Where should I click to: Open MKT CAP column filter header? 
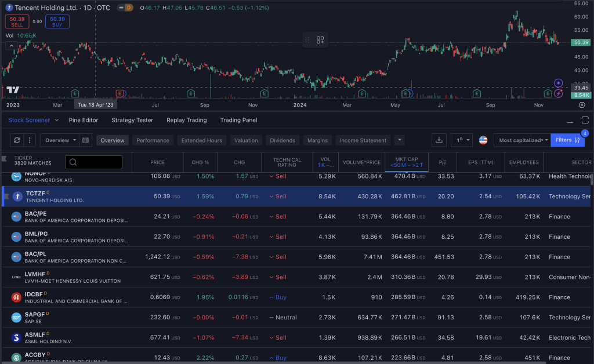[407, 162]
